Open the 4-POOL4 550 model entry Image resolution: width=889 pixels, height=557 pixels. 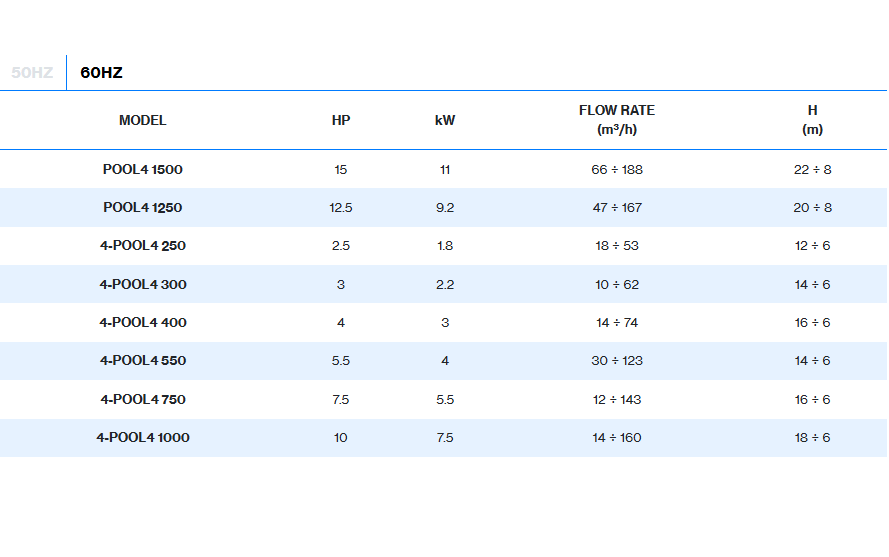click(x=143, y=361)
